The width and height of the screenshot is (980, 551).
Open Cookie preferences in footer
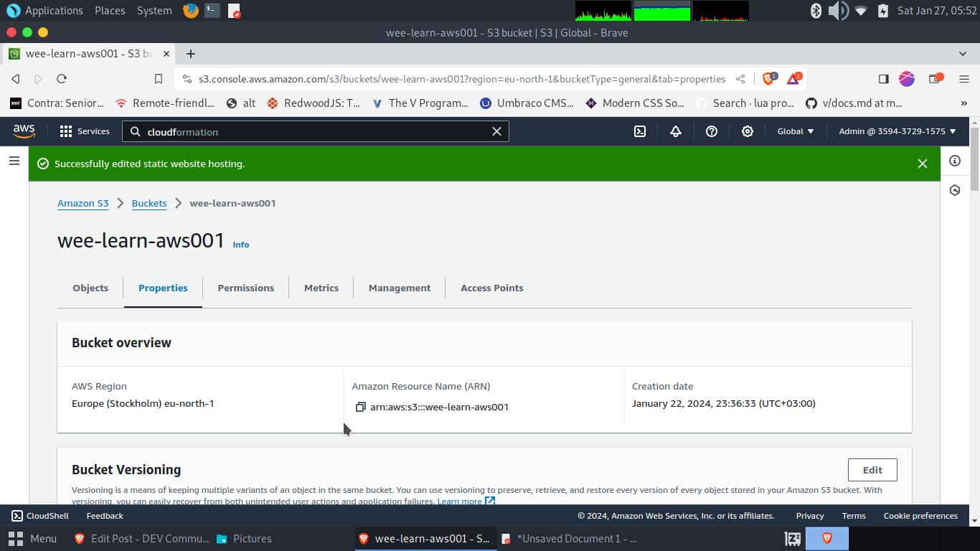pyautogui.click(x=920, y=516)
